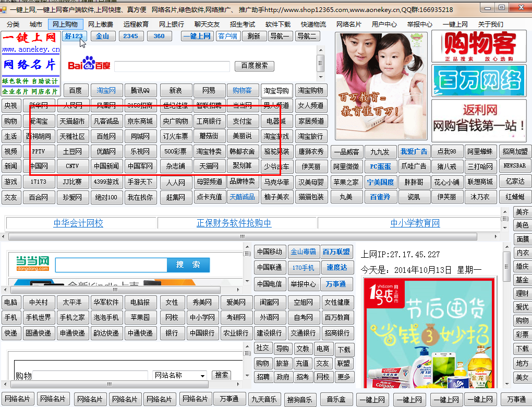Open the 网上购物 menu item
532x407 pixels.
tap(65, 24)
